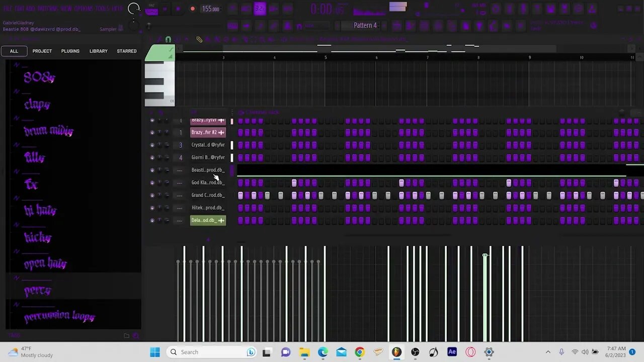Open the PATTERNS menu
The image size is (644, 362).
(48, 9)
